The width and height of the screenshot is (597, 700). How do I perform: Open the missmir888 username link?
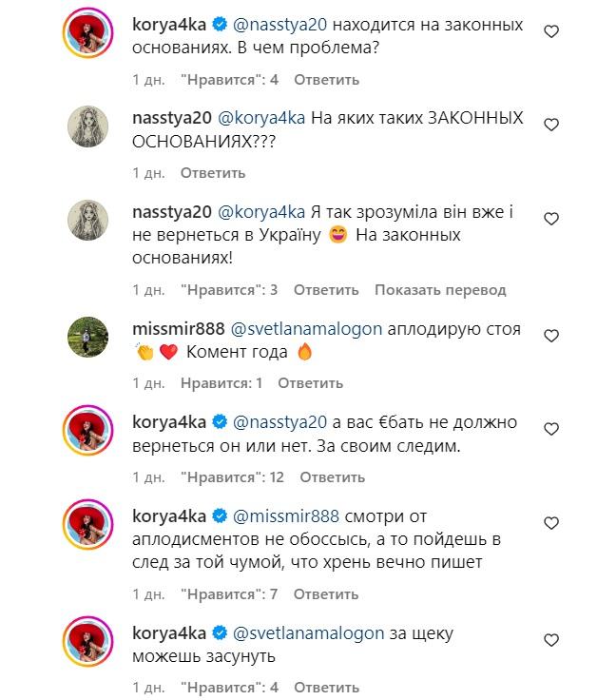[179, 329]
